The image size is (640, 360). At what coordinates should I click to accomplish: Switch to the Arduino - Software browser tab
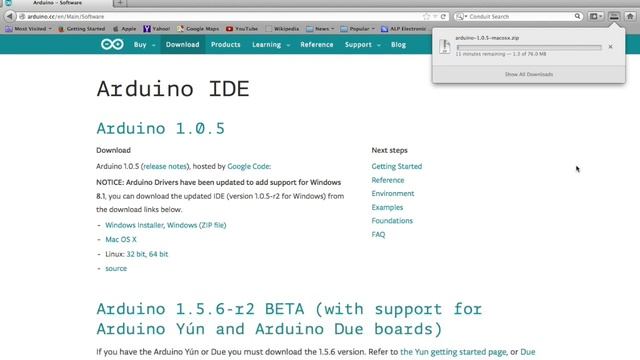tap(57, 3)
